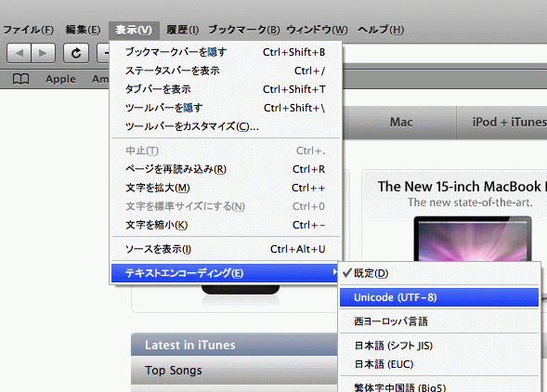Open the ファイル(F) menu
Screen dimensions: 547x392
[x=29, y=30]
